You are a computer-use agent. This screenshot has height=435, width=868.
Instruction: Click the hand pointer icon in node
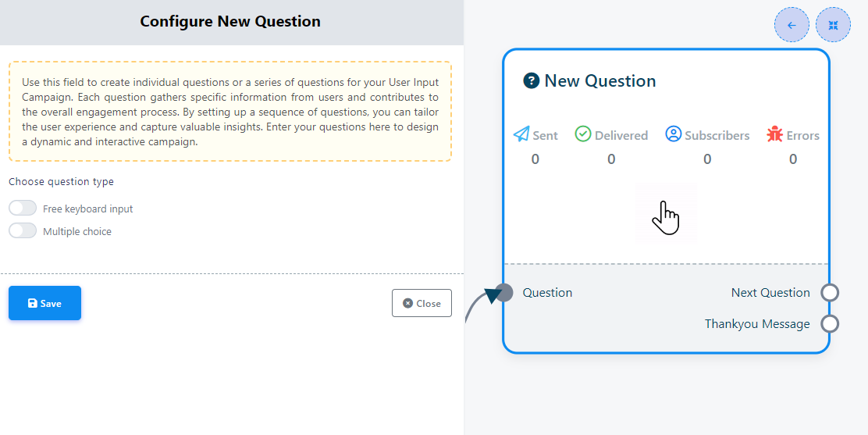coord(665,216)
